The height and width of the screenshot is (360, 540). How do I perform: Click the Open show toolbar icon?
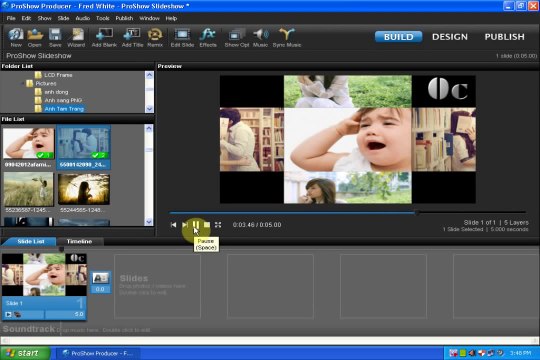[35, 38]
